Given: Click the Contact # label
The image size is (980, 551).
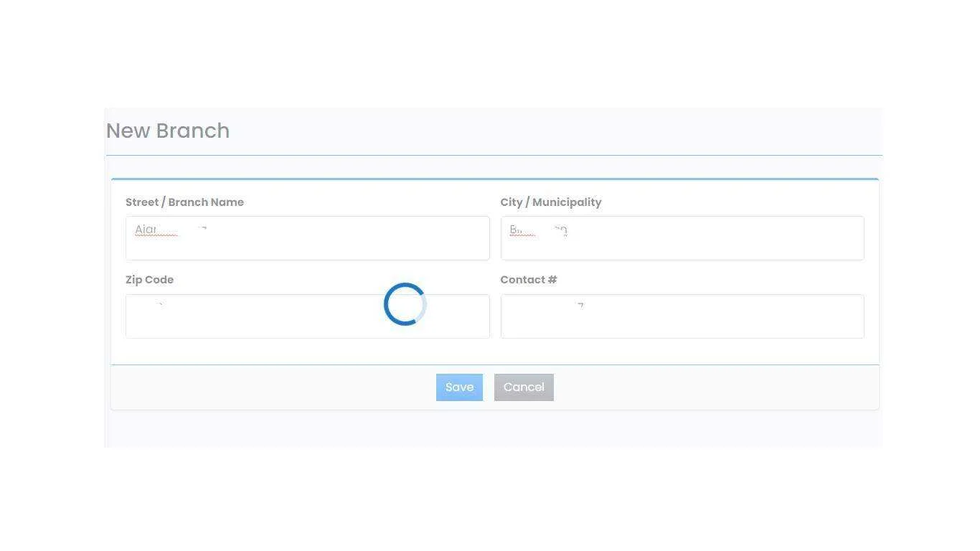Looking at the screenshot, I should 529,280.
